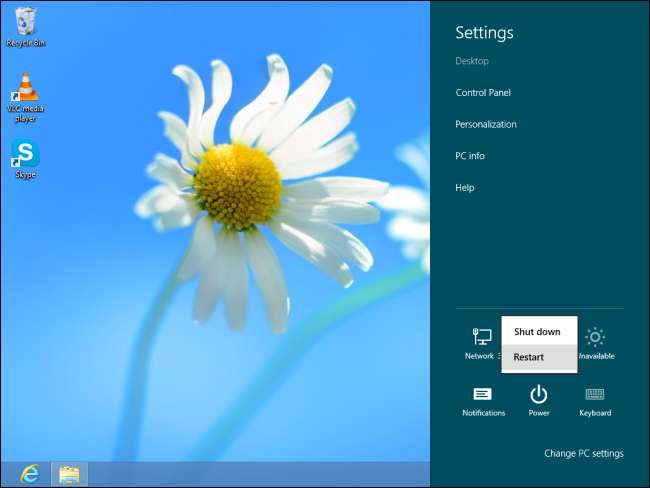Screen dimensions: 650x488
Task: Click Change PC settings link
Action: (584, 453)
